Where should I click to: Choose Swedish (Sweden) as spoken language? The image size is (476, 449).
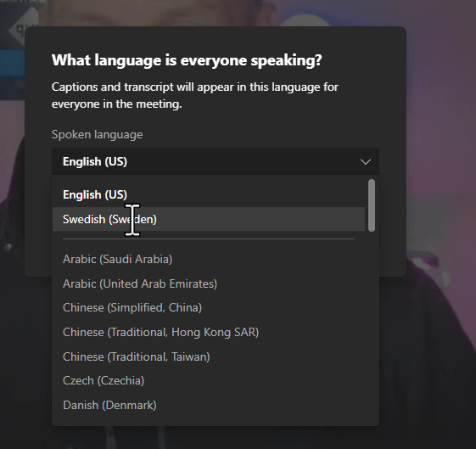209,219
